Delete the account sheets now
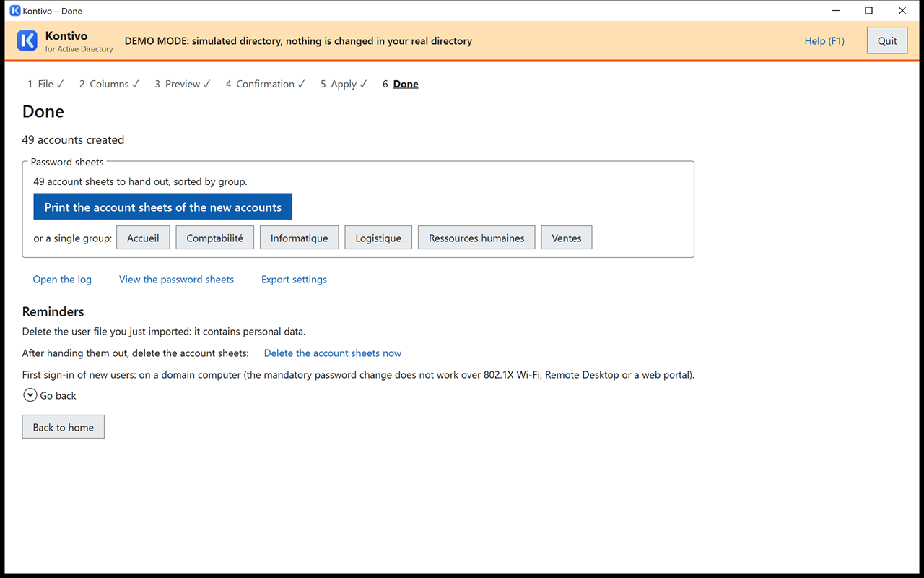The height and width of the screenshot is (578, 924). coord(333,353)
